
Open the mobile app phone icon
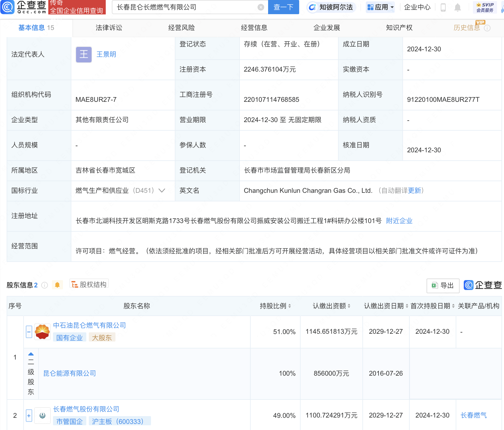443,7
